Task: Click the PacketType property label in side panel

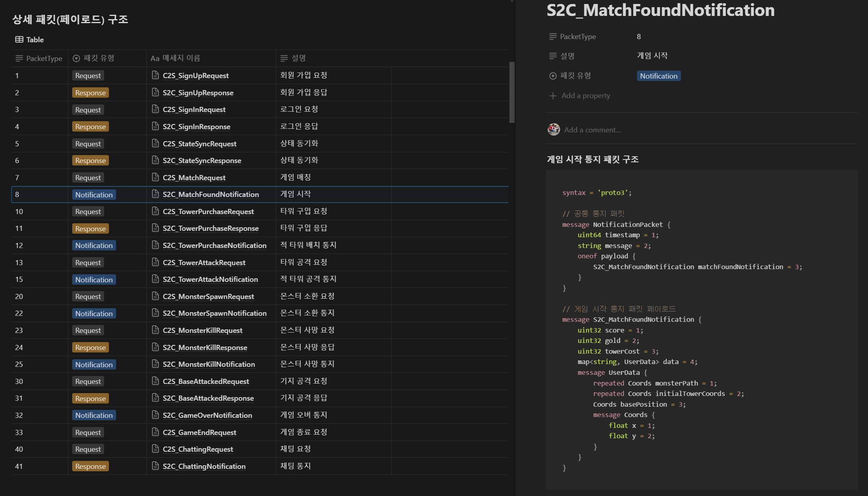Action: coord(572,36)
